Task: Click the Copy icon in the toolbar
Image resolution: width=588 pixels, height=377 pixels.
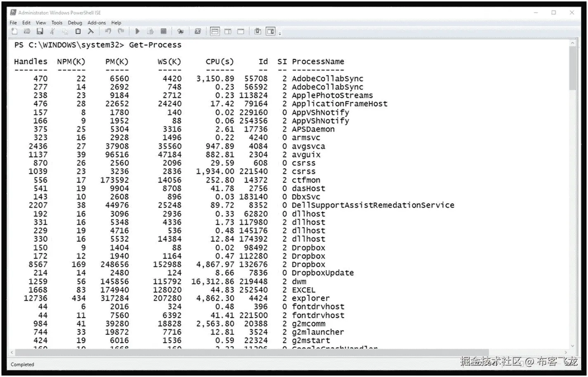Action: tap(65, 31)
